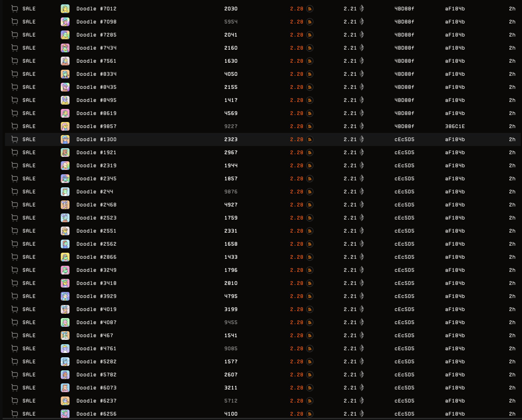Image resolution: width=522 pixels, height=420 pixels.
Task: Open the Doodle #6073 item name
Action: point(97,388)
